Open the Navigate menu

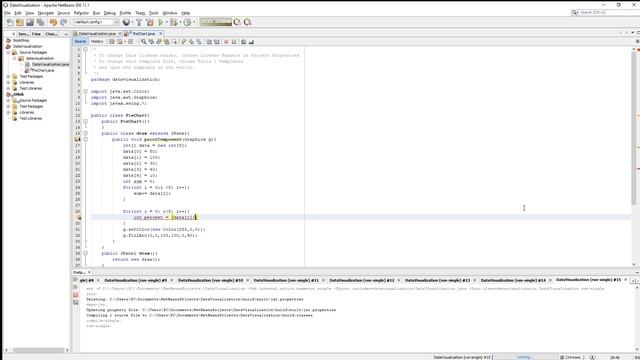[x=46, y=13]
